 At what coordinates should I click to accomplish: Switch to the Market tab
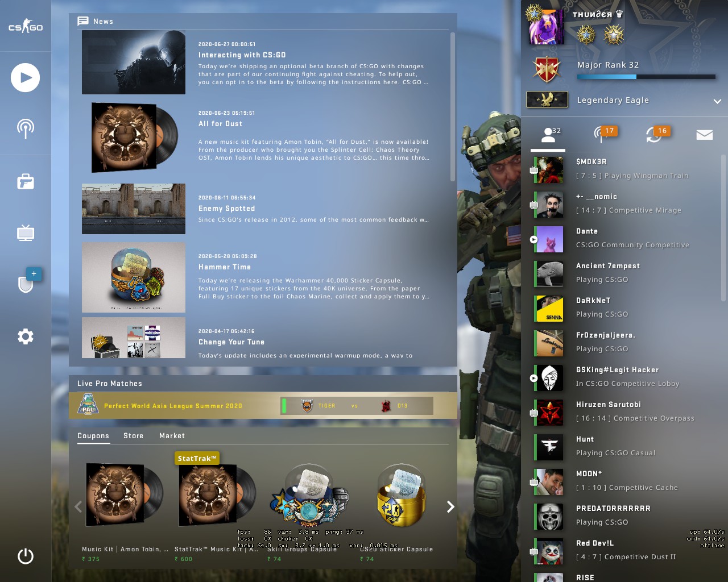click(x=172, y=436)
